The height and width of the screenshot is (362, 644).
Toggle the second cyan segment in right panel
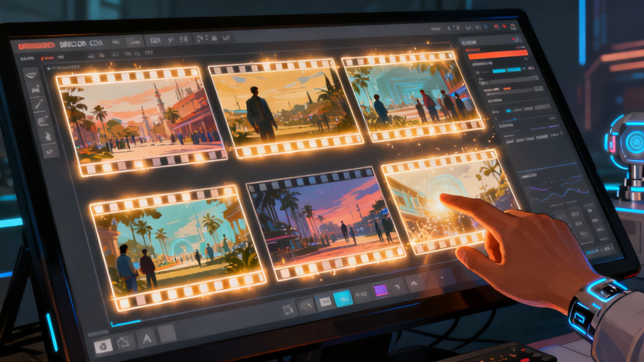(514, 70)
